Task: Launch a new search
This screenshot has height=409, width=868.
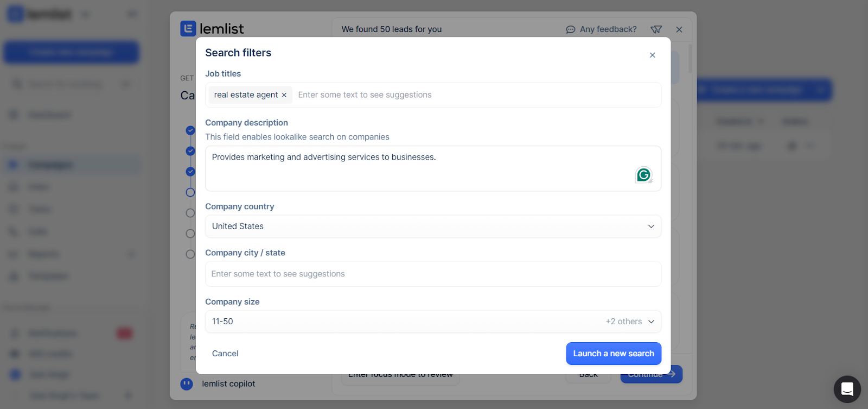Action: pos(614,354)
